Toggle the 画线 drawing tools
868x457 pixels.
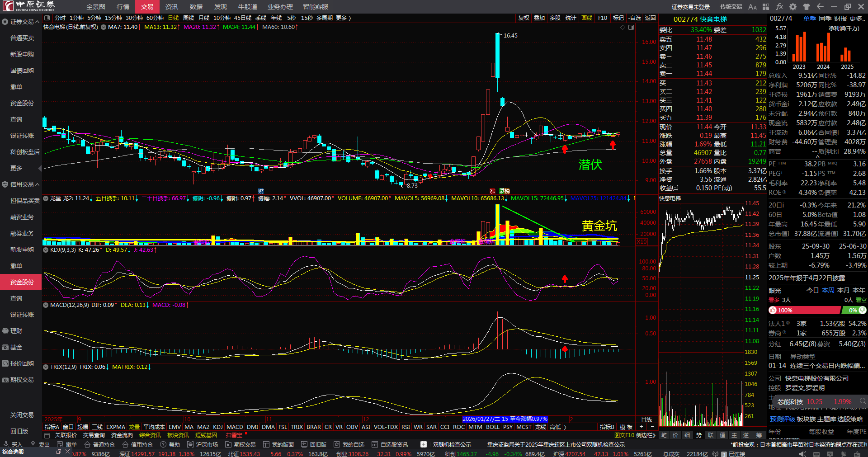click(587, 18)
